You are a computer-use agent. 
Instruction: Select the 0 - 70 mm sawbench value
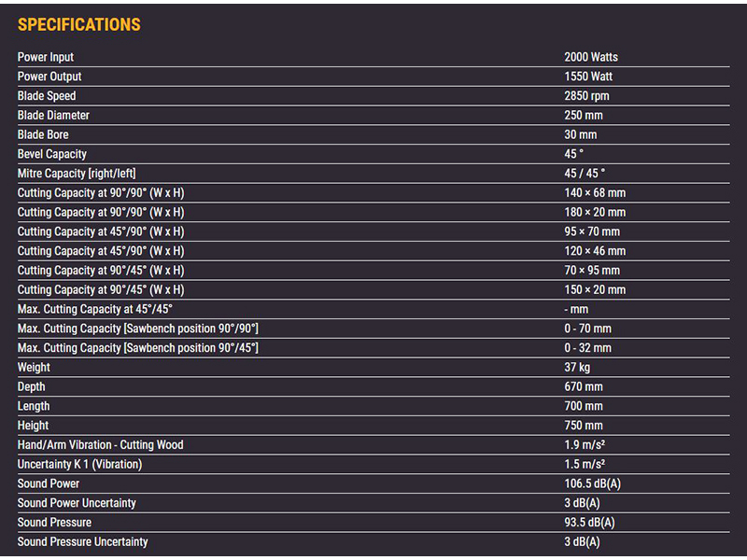587,329
